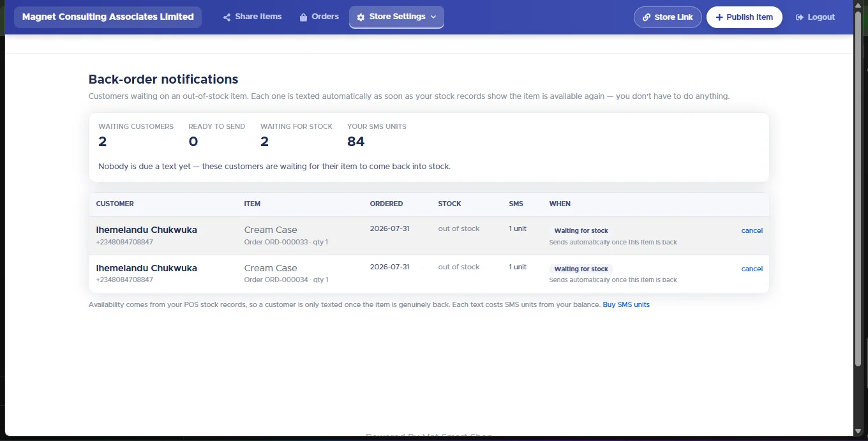Select the STOCK column header
The height and width of the screenshot is (441, 868).
[x=449, y=204]
